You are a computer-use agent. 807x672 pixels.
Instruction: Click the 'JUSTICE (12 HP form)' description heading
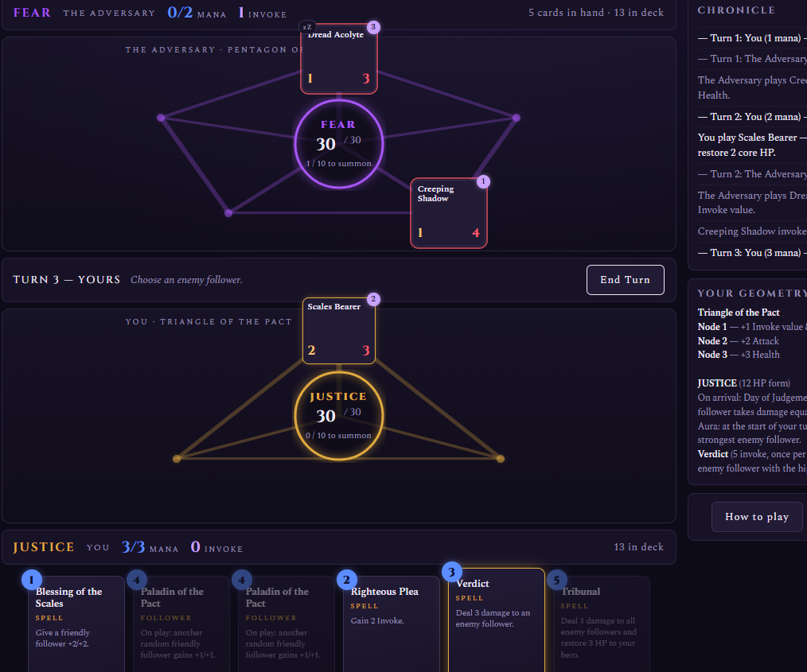pos(743,383)
